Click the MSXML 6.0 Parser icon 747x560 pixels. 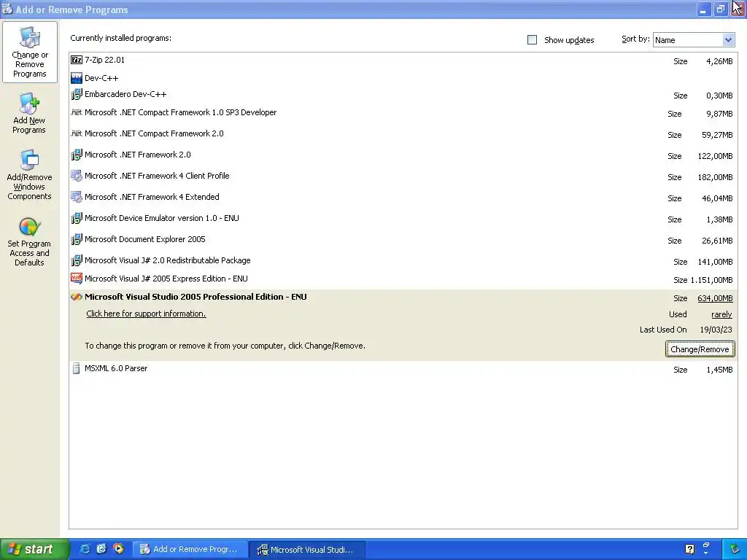76,368
